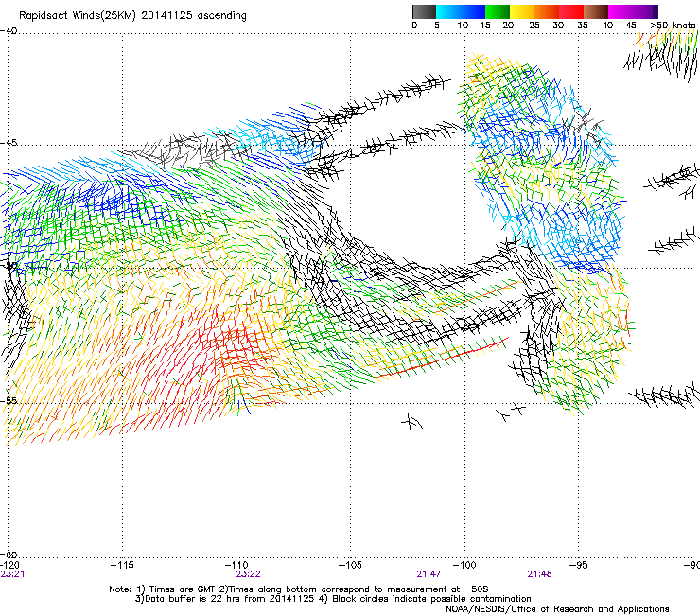Select the orange 25-30 knots legend color
Screen dimensions: 700x615
click(547, 11)
